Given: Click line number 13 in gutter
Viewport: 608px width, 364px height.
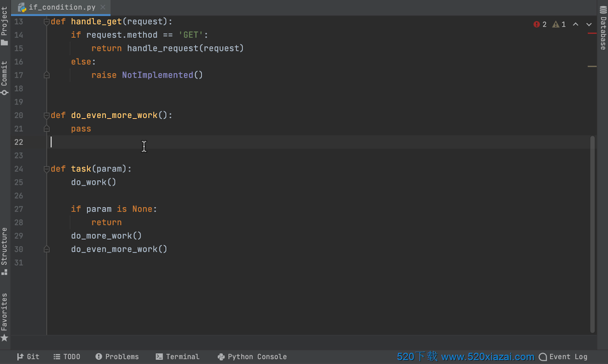Looking at the screenshot, I should (x=19, y=21).
